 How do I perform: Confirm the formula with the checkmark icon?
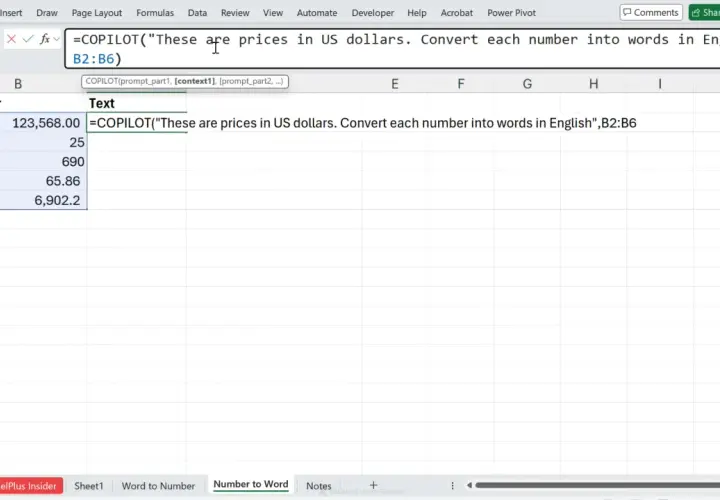click(x=28, y=39)
